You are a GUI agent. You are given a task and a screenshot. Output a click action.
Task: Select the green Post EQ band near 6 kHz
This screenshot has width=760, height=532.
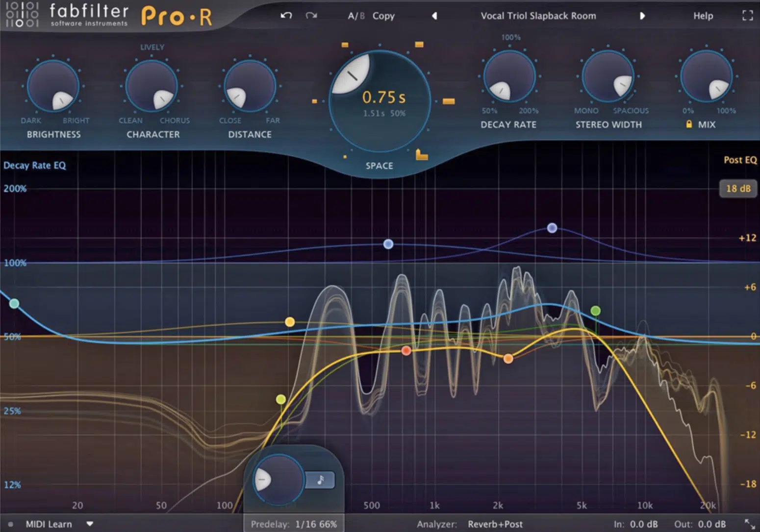coord(595,311)
